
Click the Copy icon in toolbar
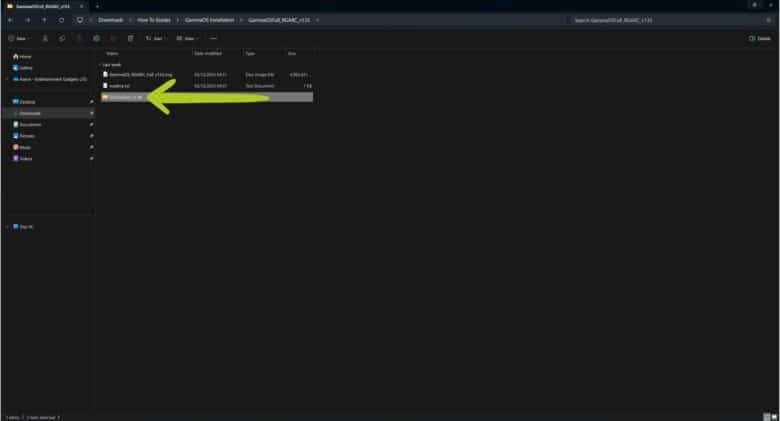62,38
